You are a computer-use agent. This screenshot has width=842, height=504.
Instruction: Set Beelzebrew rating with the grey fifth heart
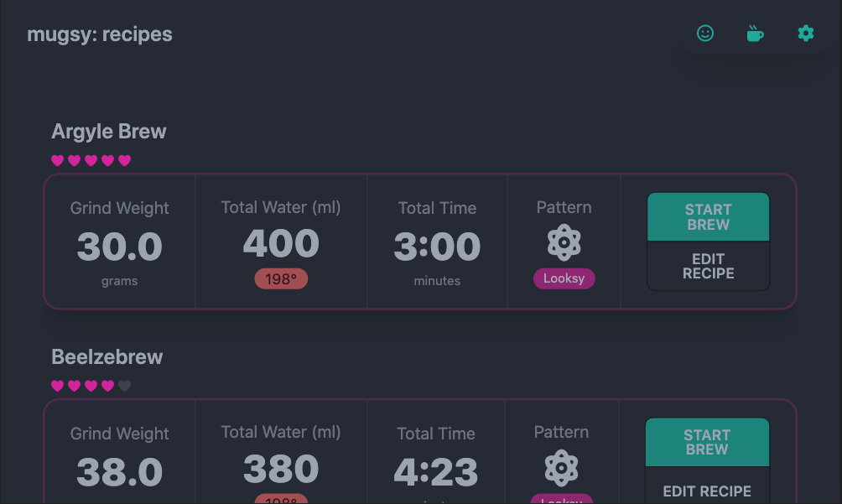pyautogui.click(x=125, y=386)
